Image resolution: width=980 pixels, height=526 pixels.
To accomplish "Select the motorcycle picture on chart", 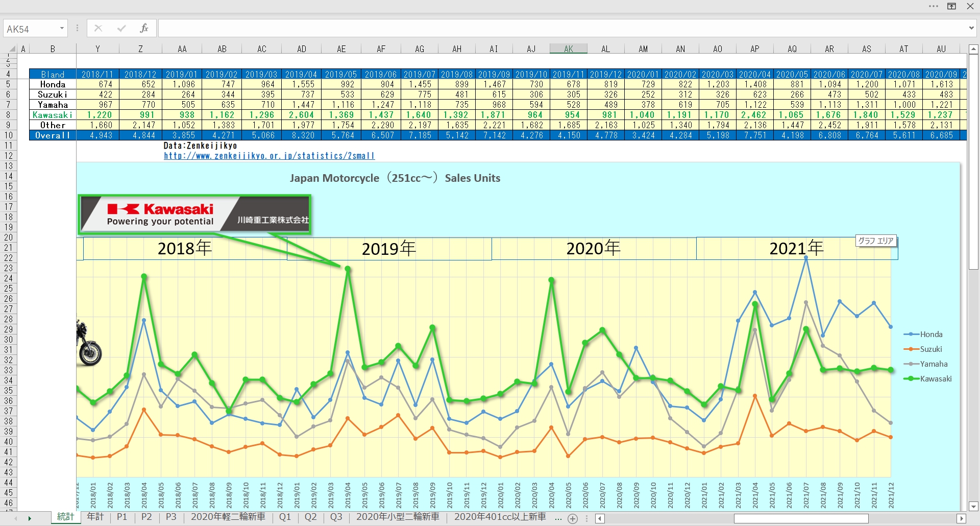I will coord(89,342).
